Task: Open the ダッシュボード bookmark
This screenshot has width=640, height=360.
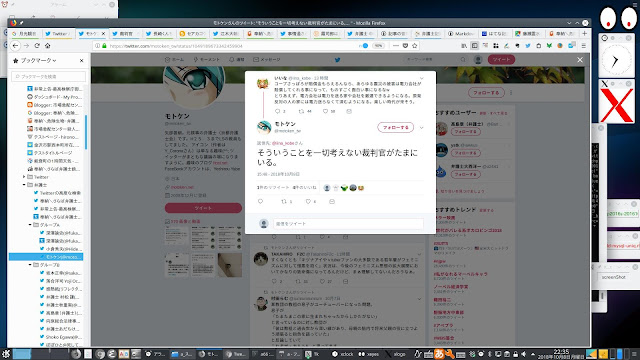Action: tap(54, 97)
